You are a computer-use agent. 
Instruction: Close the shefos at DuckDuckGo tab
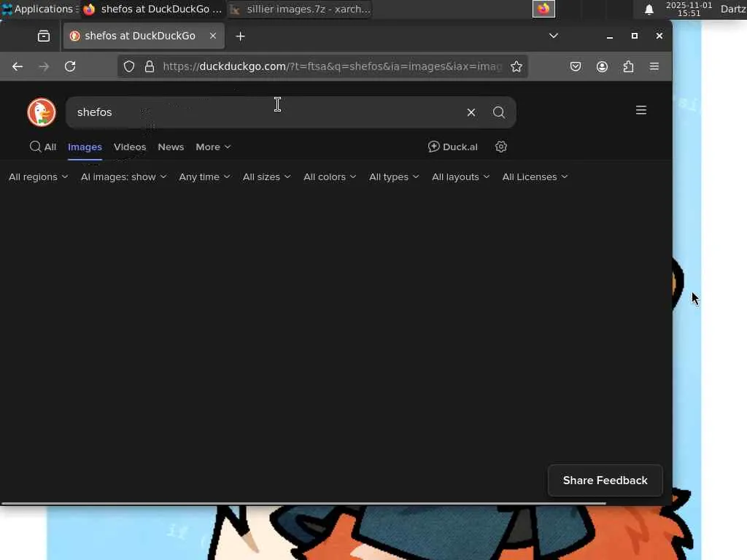point(213,36)
